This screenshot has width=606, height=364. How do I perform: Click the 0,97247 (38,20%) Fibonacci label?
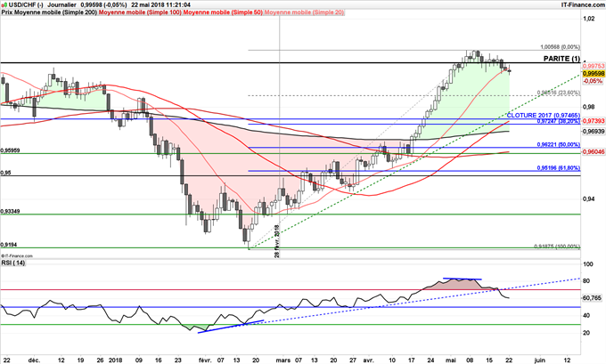coord(559,121)
